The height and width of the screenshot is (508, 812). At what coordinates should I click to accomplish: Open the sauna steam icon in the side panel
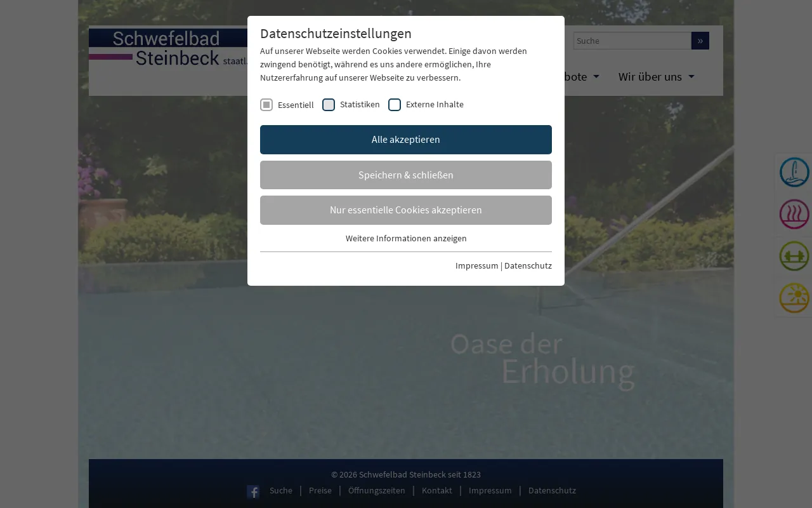[794, 214]
